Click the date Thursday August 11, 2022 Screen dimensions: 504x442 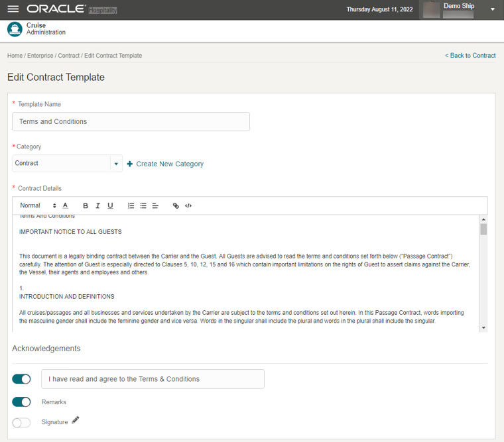[x=379, y=9]
